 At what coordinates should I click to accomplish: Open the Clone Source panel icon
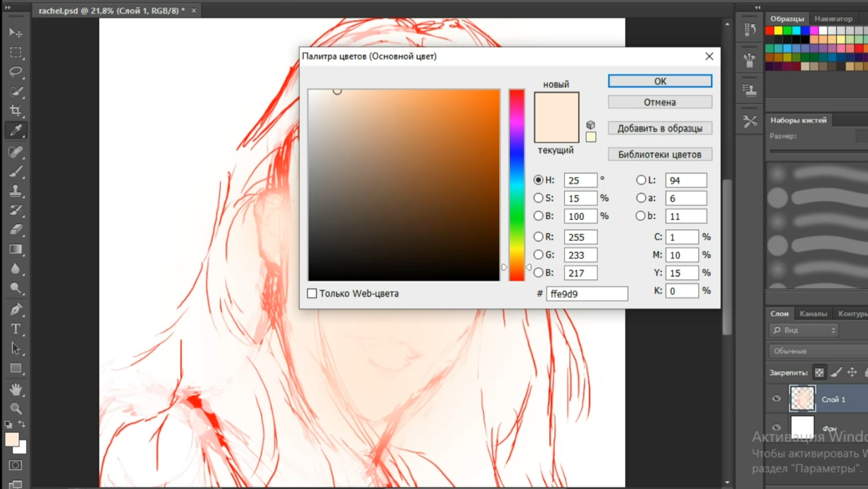(749, 90)
